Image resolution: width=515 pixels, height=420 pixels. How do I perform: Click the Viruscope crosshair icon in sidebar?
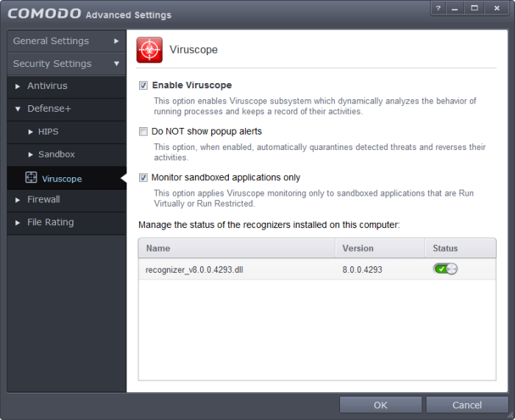(31, 177)
